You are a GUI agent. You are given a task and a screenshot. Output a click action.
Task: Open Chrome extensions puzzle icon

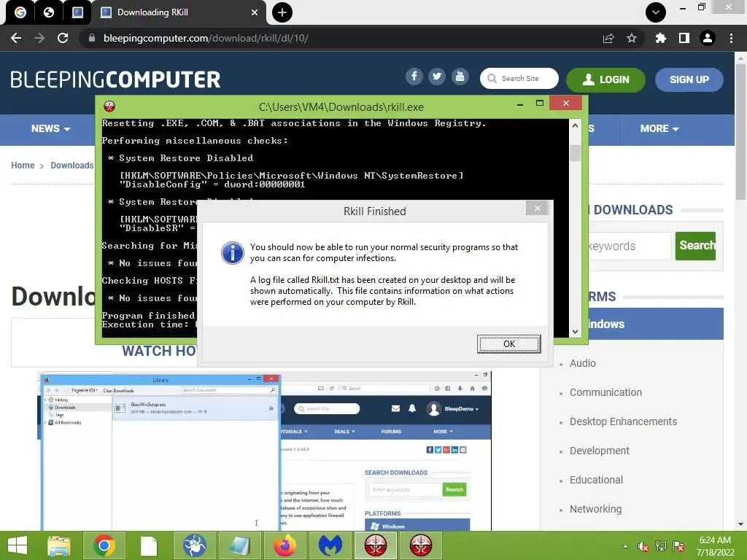pos(660,38)
